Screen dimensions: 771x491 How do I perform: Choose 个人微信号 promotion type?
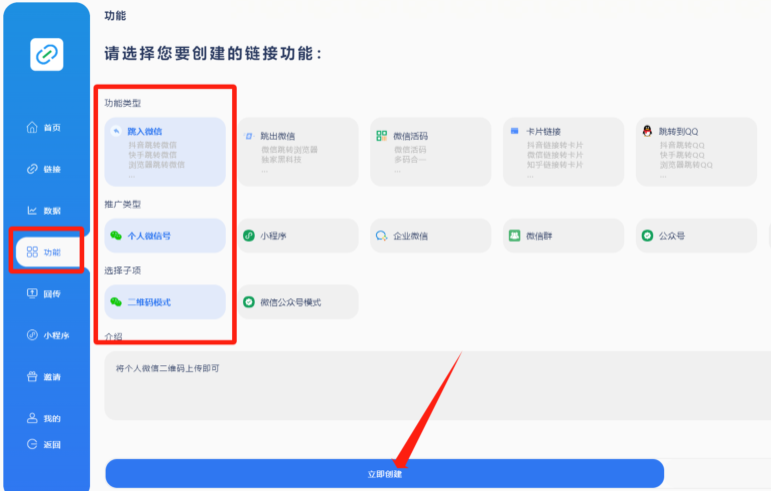pyautogui.click(x=165, y=235)
